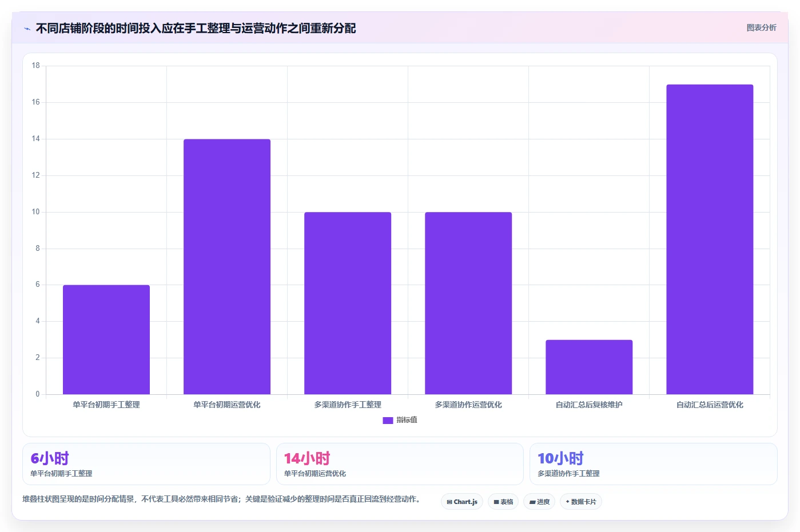Click the 自动汇总后运营优化 bar
800x532 pixels.
pos(710,239)
